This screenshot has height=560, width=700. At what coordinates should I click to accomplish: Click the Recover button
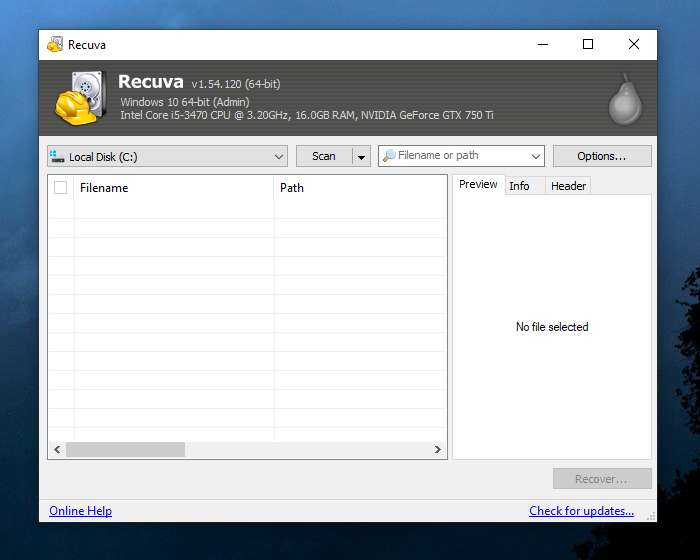click(x=602, y=479)
